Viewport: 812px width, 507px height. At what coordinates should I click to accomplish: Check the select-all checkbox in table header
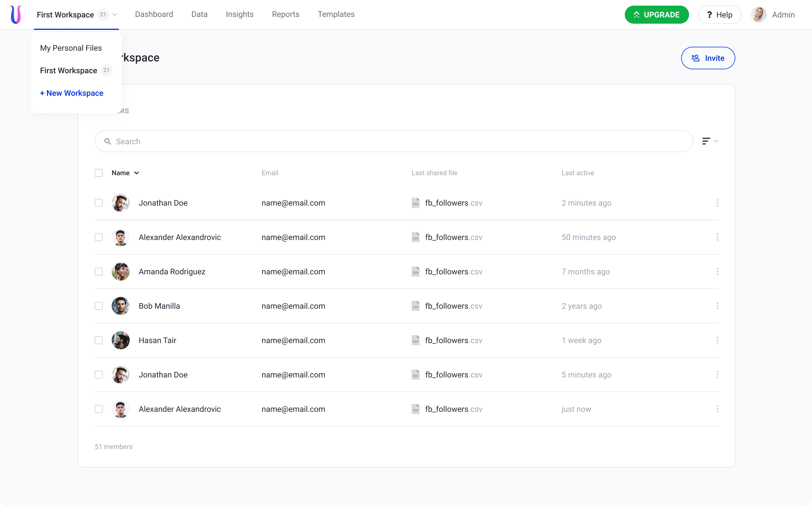click(x=99, y=173)
